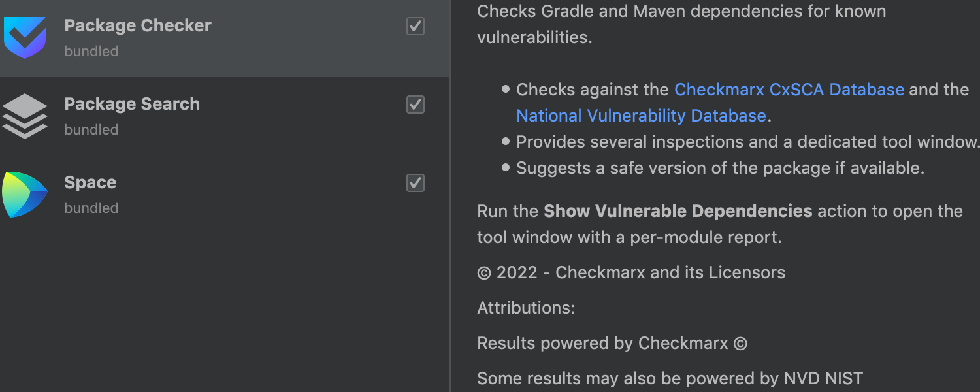Viewport: 980px width, 392px height.
Task: Click the bold Show Vulnerable Dependencies text
Action: pyautogui.click(x=678, y=211)
